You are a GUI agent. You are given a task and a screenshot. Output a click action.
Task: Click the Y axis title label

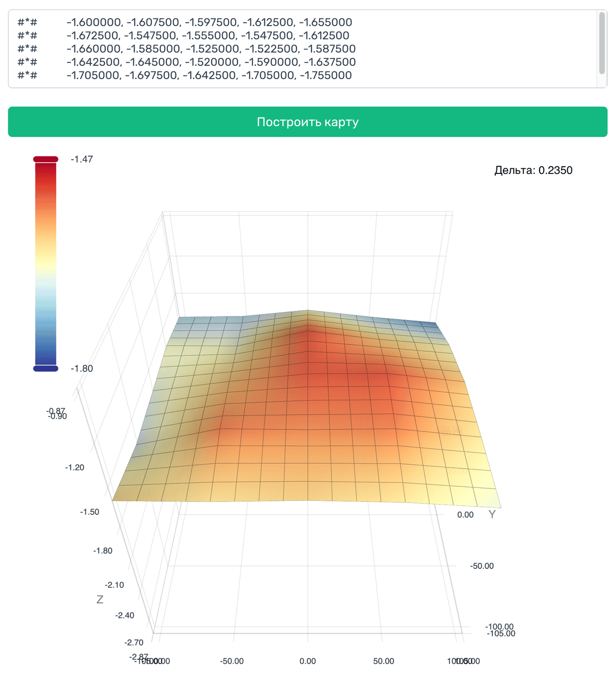492,514
